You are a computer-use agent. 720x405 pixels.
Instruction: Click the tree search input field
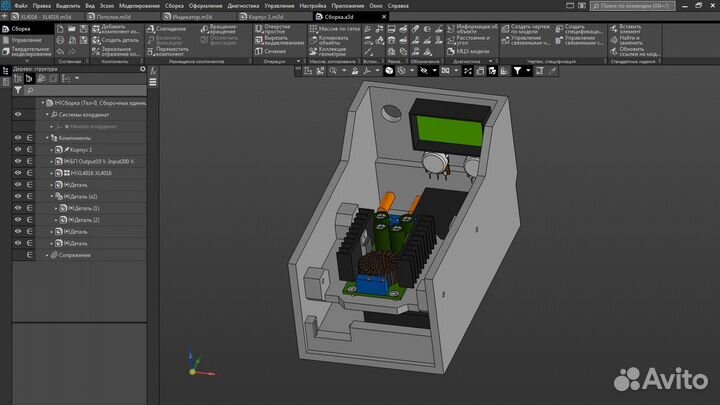pyautogui.click(x=85, y=90)
